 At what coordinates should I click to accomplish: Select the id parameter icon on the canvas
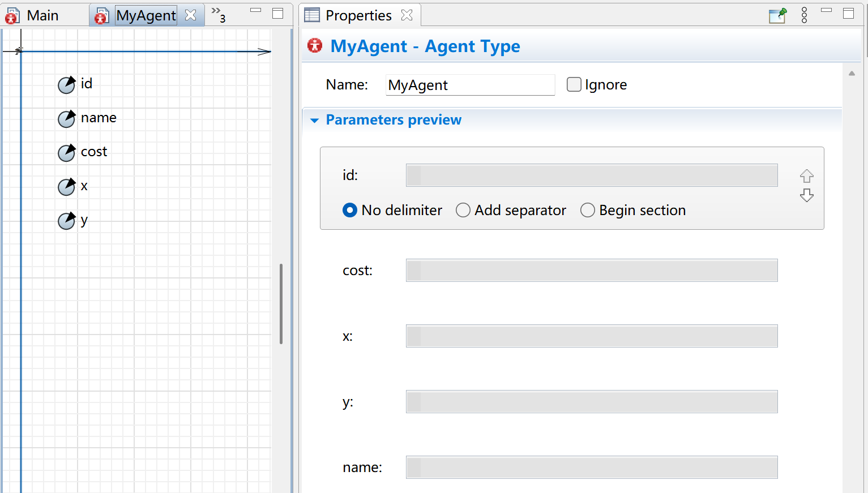66,84
